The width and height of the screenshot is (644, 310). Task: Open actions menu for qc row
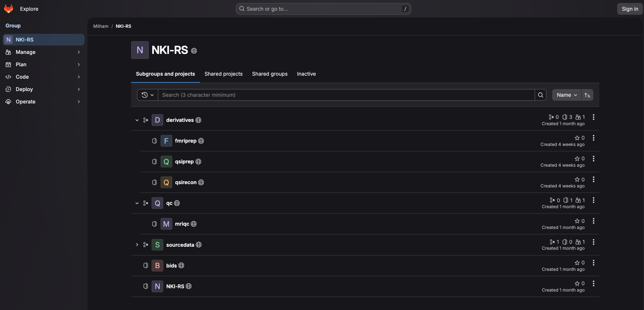593,200
